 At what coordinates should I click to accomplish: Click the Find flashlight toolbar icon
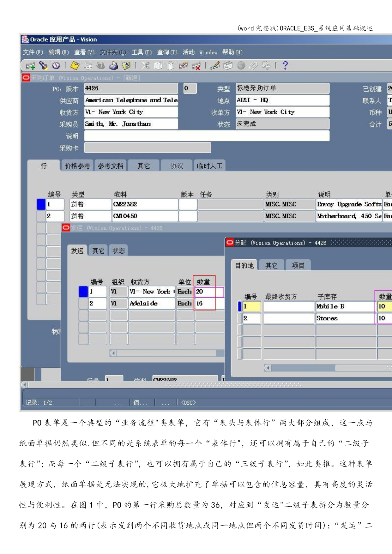click(43, 66)
